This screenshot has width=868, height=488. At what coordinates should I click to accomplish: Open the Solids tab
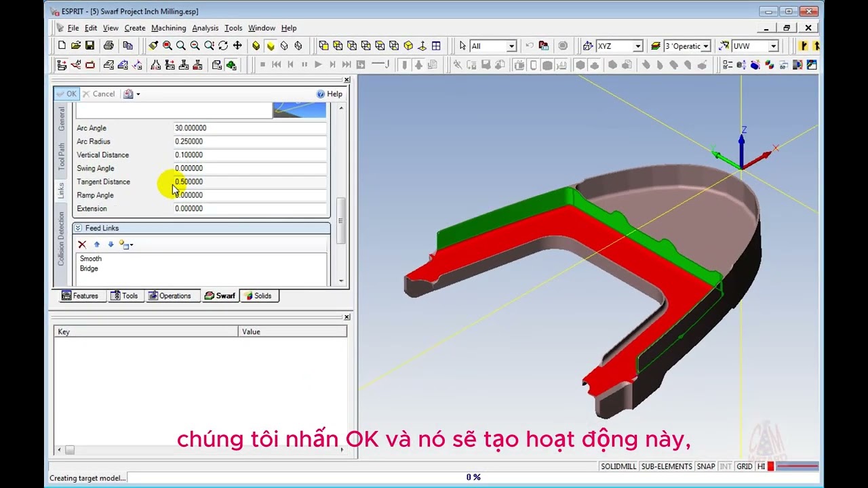[258, 296]
